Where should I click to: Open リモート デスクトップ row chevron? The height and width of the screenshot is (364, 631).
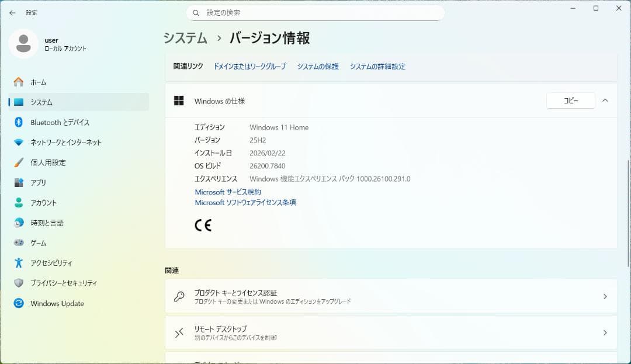pos(605,332)
